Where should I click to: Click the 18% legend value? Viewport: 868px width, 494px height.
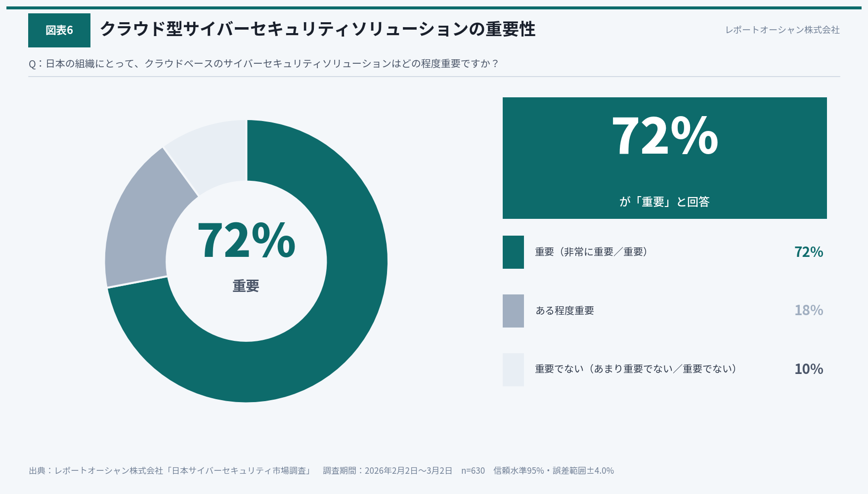click(x=809, y=310)
